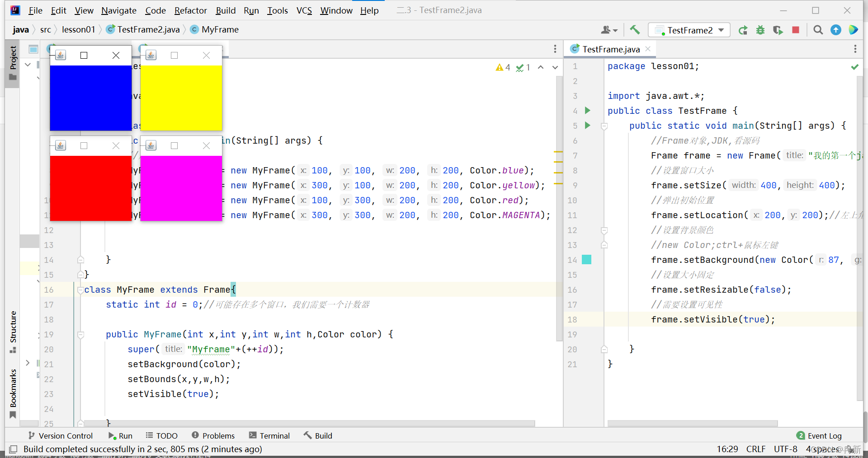Click run gutter arrow beside main method
This screenshot has width=868, height=458.
coord(588,125)
